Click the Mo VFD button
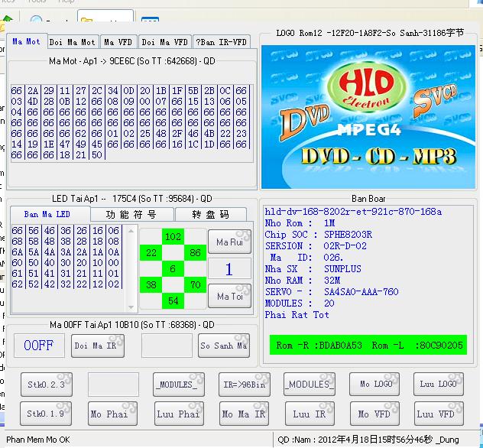This screenshot has width=483, height=448. tap(374, 414)
